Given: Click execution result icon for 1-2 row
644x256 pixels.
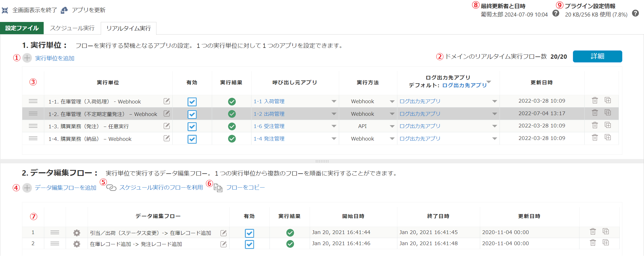Looking at the screenshot, I should point(232,114).
